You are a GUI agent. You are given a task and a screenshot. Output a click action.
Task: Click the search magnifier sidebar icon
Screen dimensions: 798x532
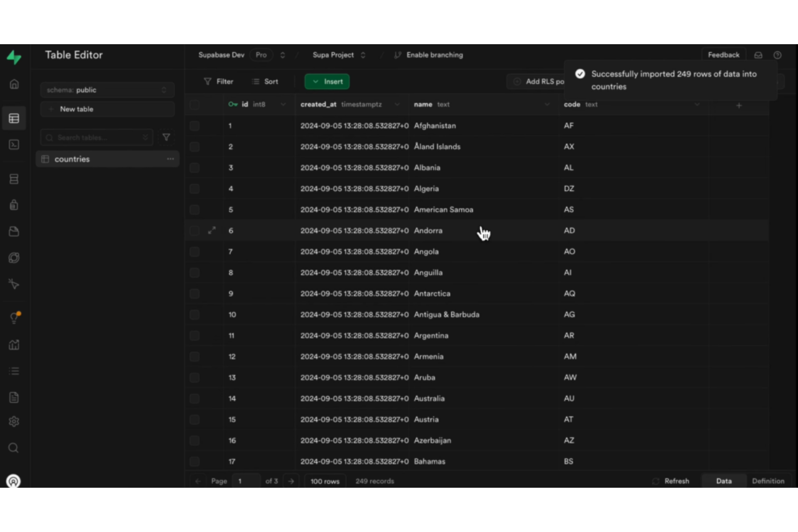coord(14,448)
